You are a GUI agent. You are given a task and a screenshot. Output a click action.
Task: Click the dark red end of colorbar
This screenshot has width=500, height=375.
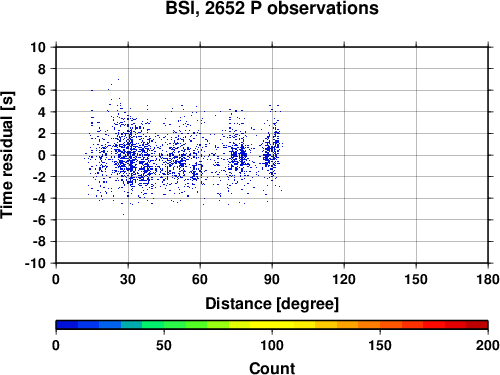(x=477, y=325)
